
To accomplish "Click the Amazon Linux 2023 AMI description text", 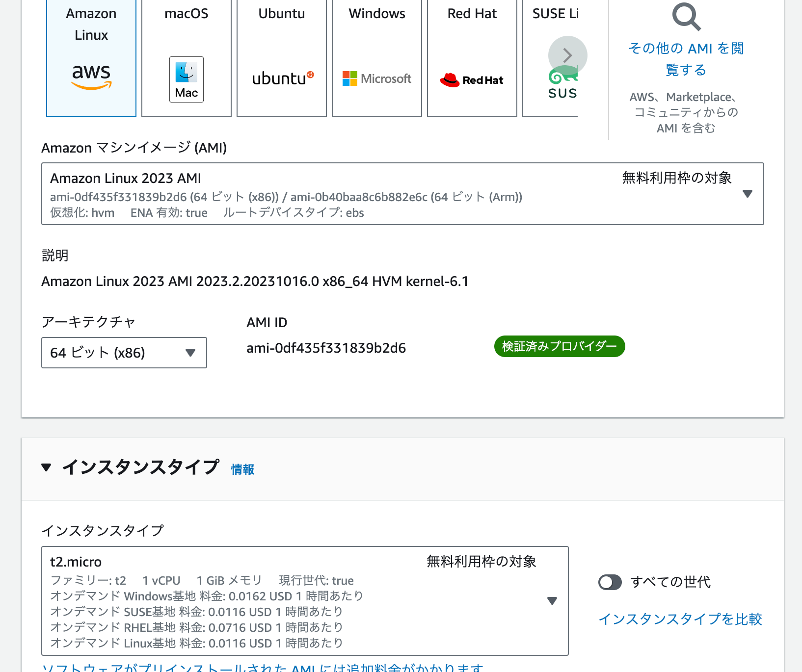I will click(x=255, y=282).
